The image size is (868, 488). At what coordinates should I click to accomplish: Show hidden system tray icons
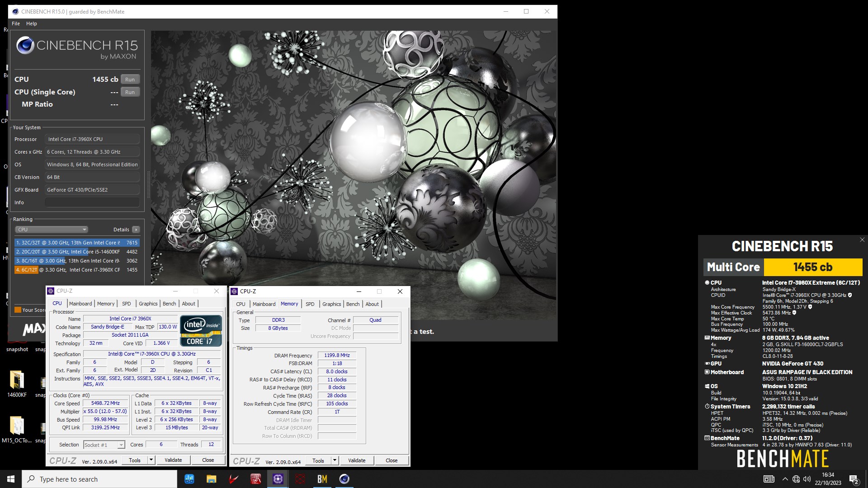coord(785,479)
